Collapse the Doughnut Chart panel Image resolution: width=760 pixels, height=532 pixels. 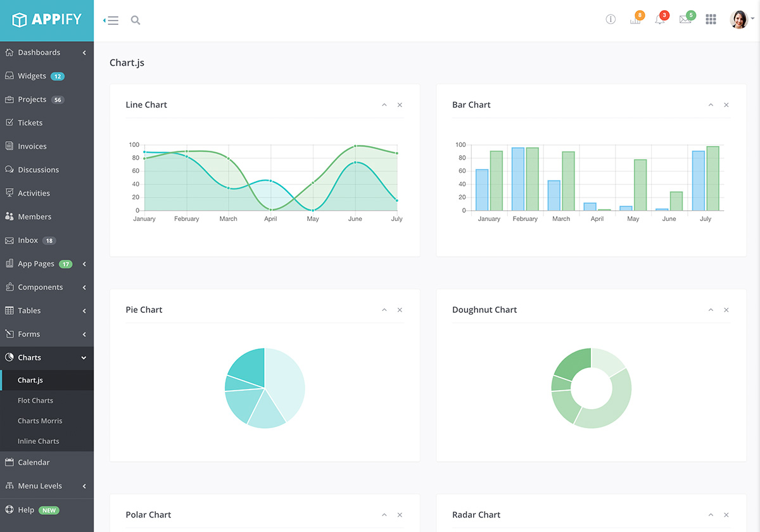pos(711,310)
